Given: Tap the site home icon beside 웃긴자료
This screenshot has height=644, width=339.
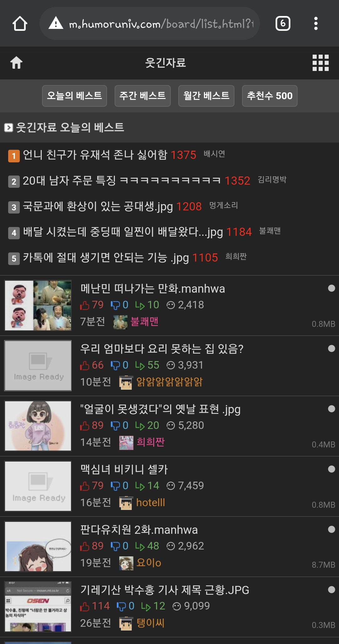Looking at the screenshot, I should pos(16,62).
